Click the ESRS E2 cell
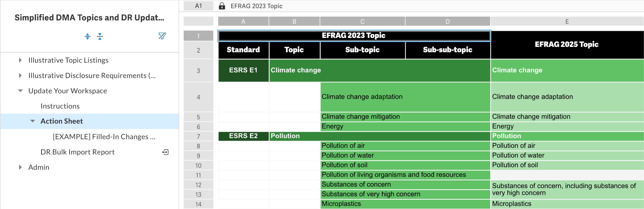Image resolution: width=644 pixels, height=209 pixels. 243,136
